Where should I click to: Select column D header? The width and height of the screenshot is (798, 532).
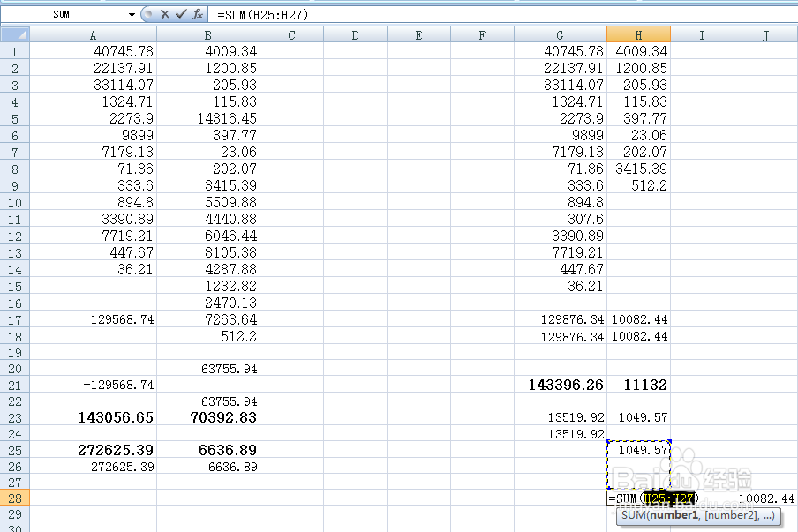tap(355, 35)
